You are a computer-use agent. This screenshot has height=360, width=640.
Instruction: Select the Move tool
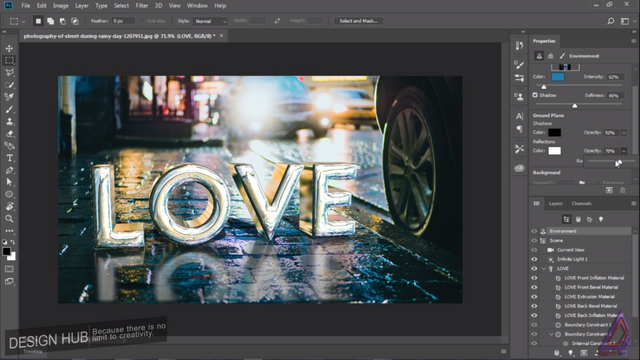pos(9,48)
